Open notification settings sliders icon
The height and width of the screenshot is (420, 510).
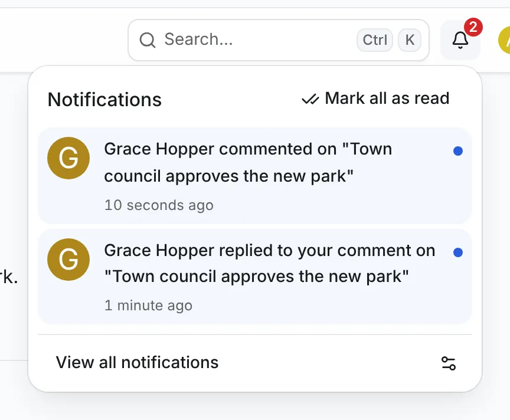[449, 363]
